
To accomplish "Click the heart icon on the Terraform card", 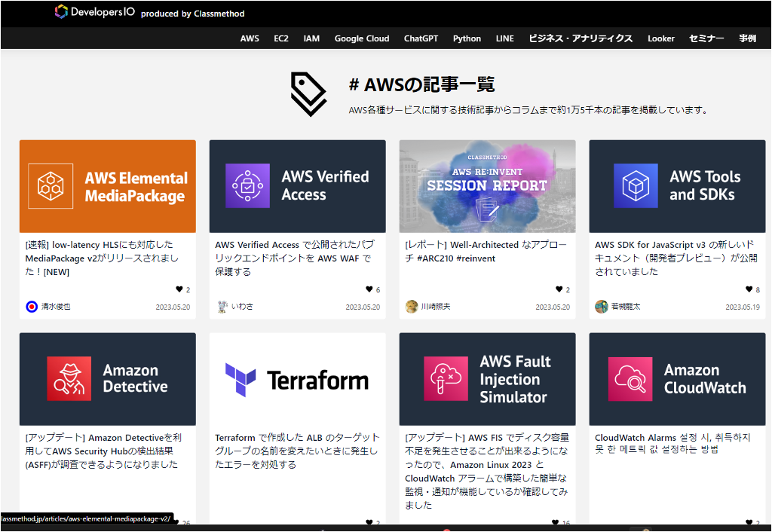I will [x=369, y=522].
